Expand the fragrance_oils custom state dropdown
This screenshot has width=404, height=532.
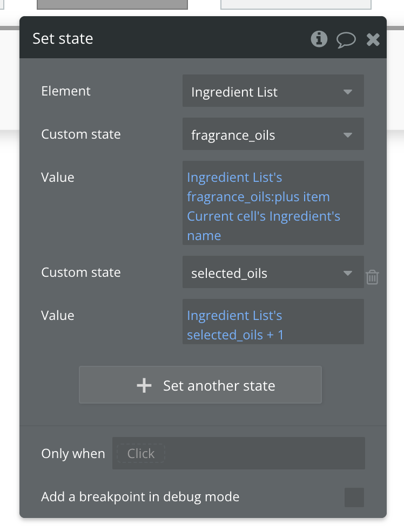click(x=273, y=134)
